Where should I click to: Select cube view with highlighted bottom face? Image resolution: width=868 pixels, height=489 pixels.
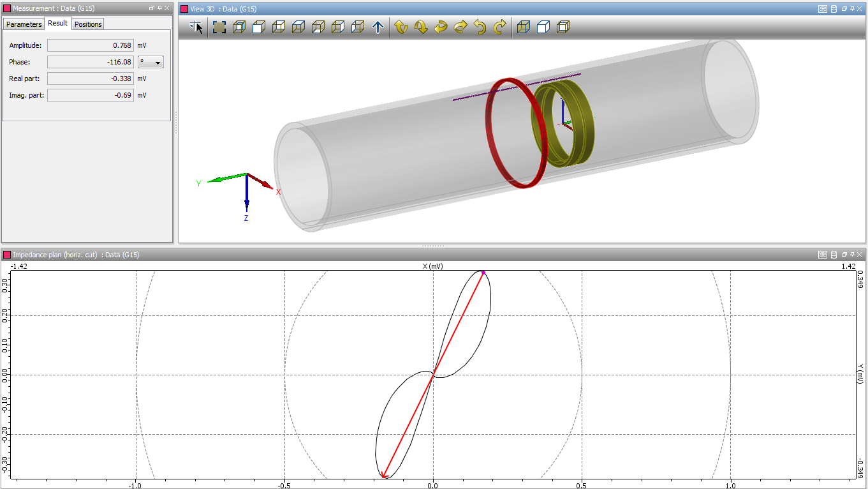click(x=318, y=27)
